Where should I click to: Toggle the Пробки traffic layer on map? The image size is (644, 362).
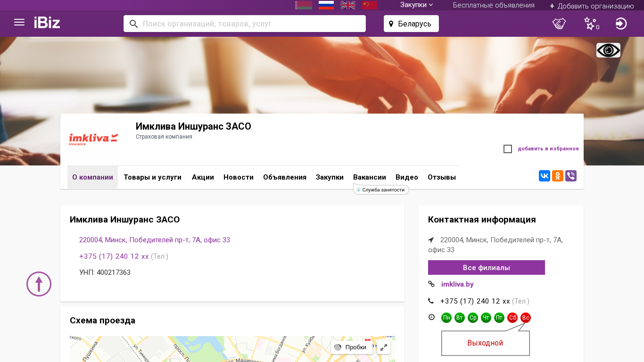(351, 347)
